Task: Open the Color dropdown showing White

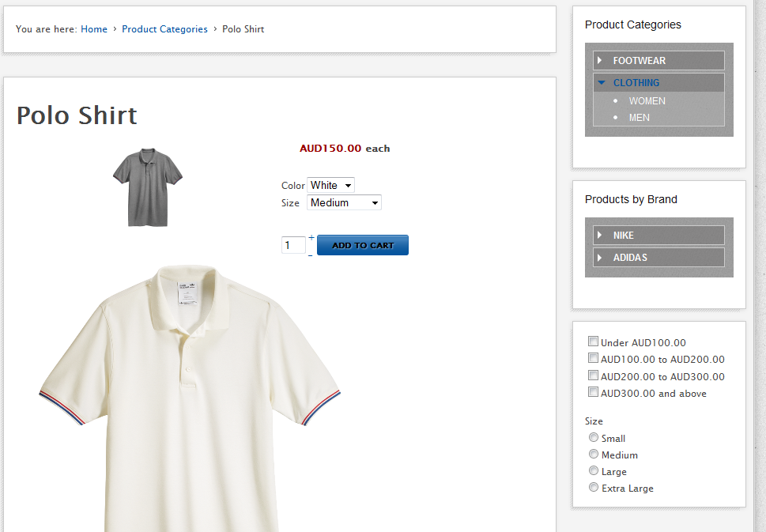Action: click(330, 185)
